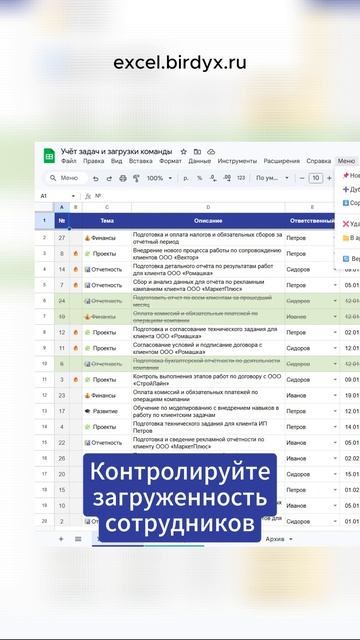
Task: Open the 123 number format menu
Action: pyautogui.click(x=241, y=178)
